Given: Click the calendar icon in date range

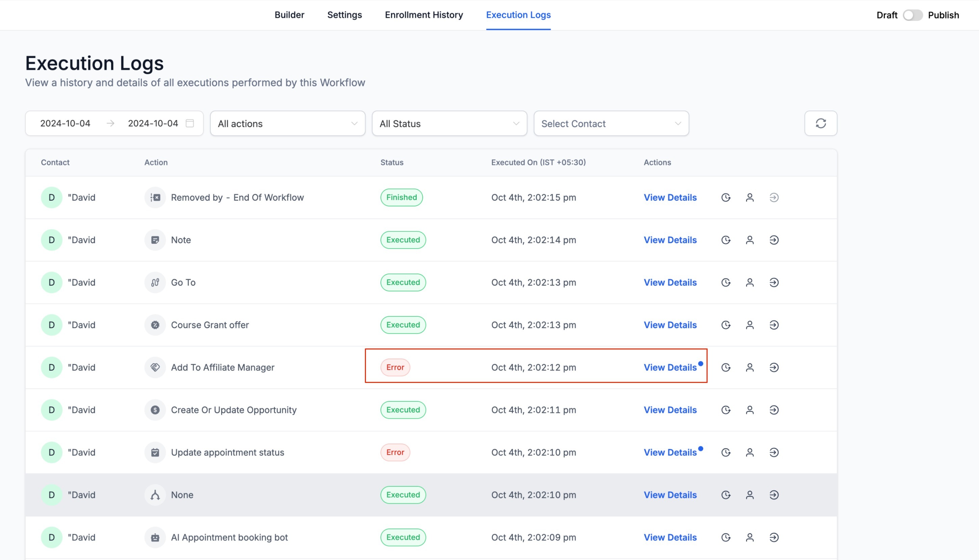Looking at the screenshot, I should click(190, 123).
